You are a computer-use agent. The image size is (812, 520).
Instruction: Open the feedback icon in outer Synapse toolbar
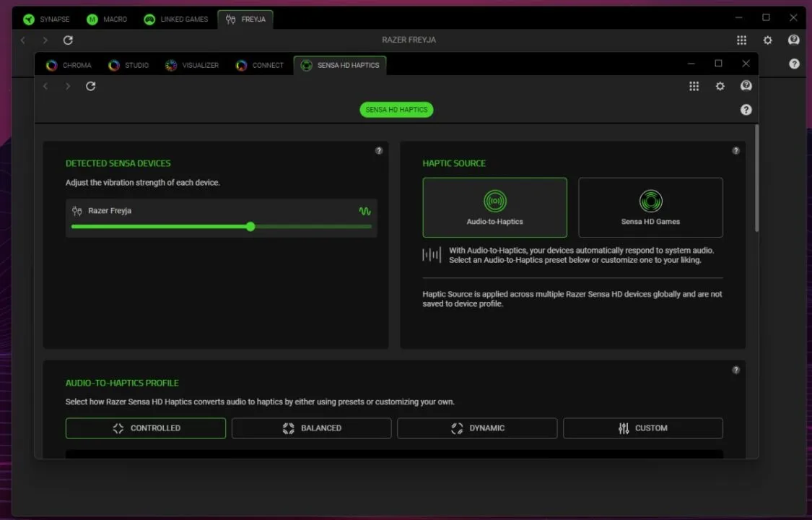coord(793,40)
